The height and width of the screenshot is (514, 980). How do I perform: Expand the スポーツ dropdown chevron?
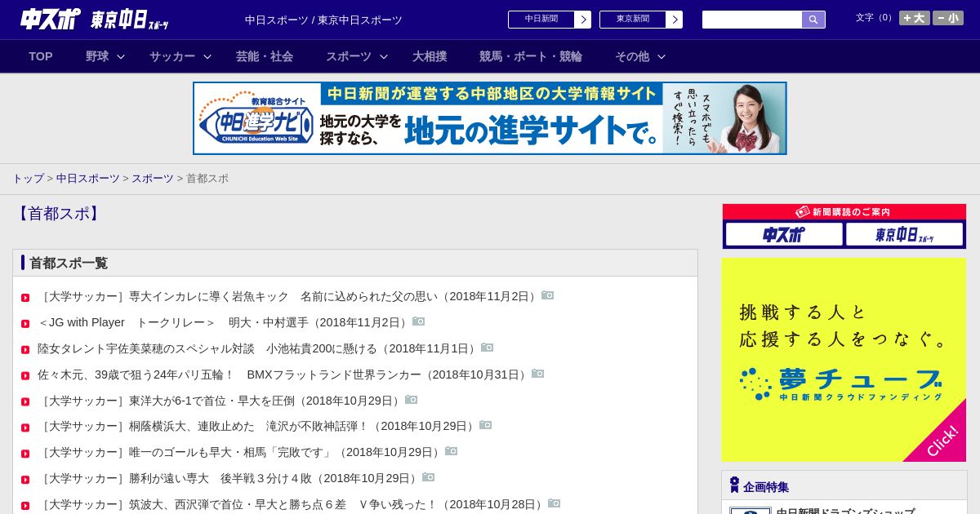click(384, 56)
